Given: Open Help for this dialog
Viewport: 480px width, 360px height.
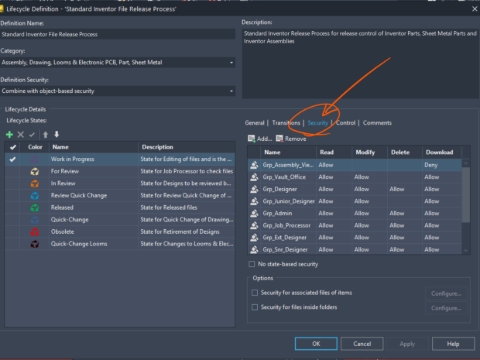Looking at the screenshot, I should (x=453, y=344).
